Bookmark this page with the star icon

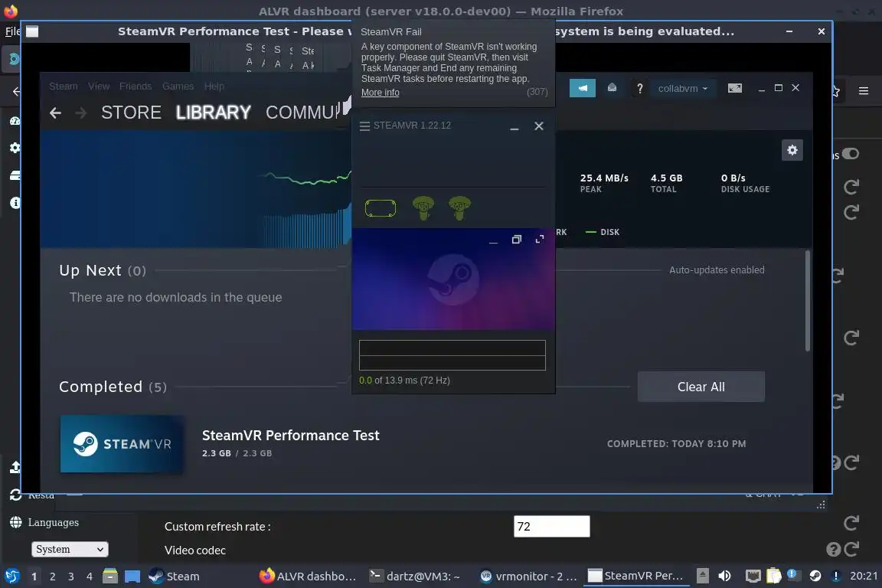point(836,91)
